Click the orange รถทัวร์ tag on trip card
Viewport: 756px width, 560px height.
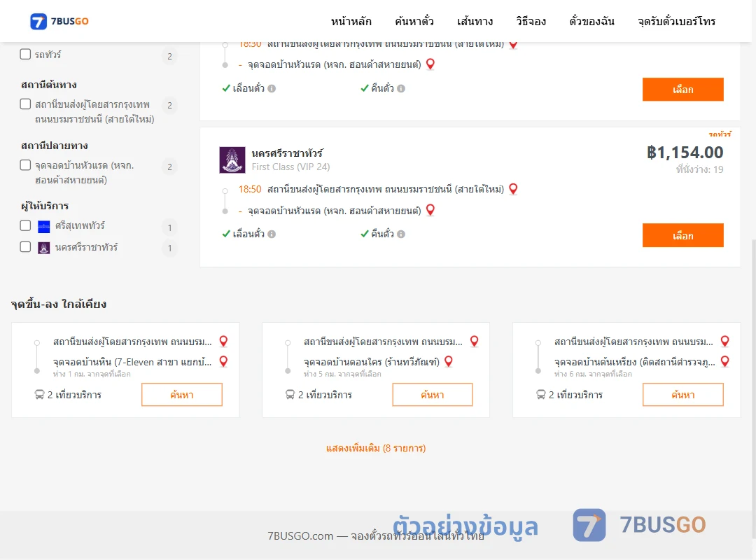pyautogui.click(x=720, y=134)
